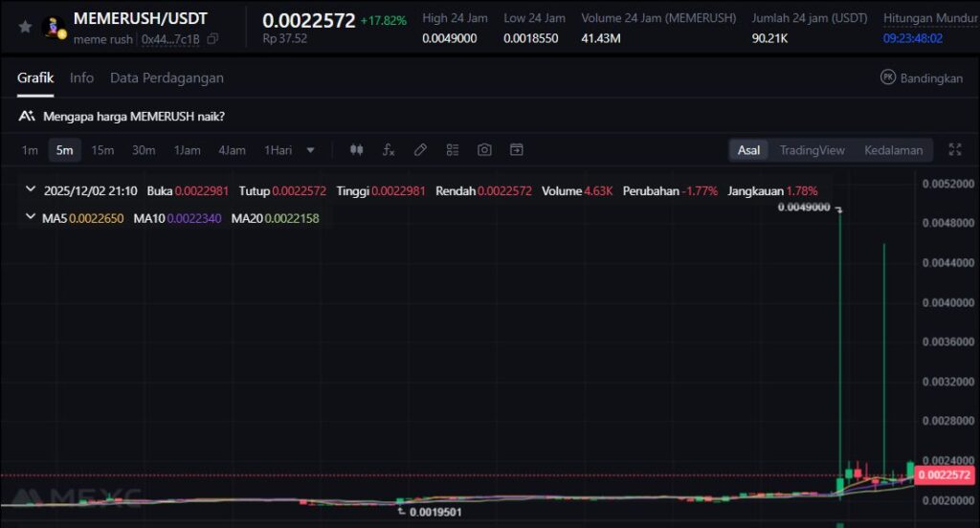Click the 0.0022572 current price label on axis

[x=944, y=475]
